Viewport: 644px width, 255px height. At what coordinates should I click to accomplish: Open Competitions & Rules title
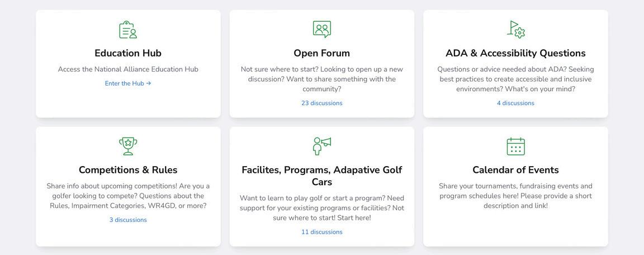tap(128, 170)
